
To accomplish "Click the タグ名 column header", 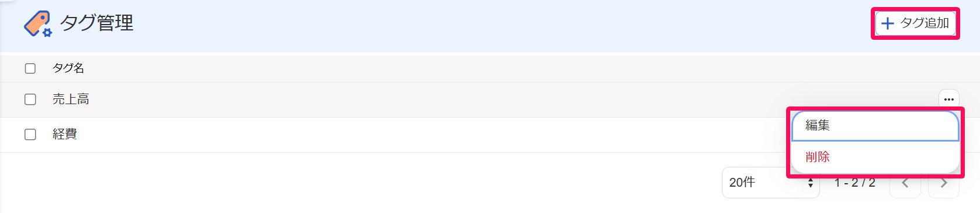I will [x=68, y=68].
